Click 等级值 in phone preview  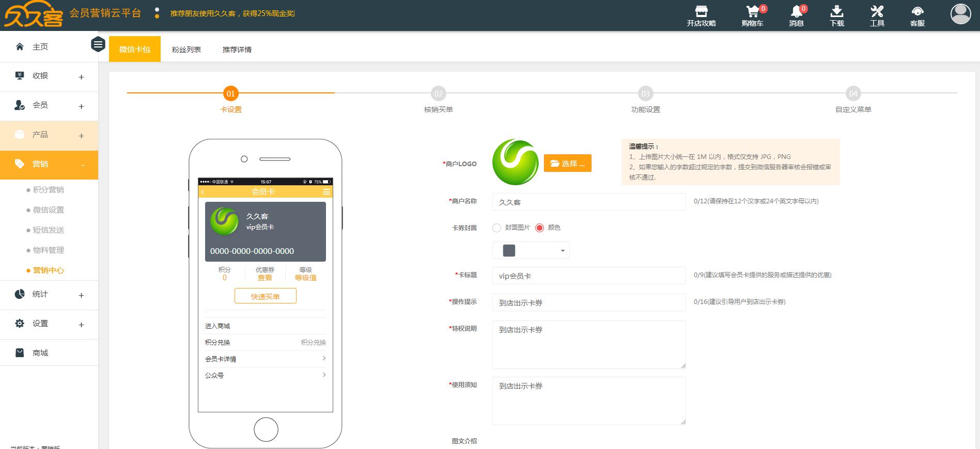pos(306,278)
